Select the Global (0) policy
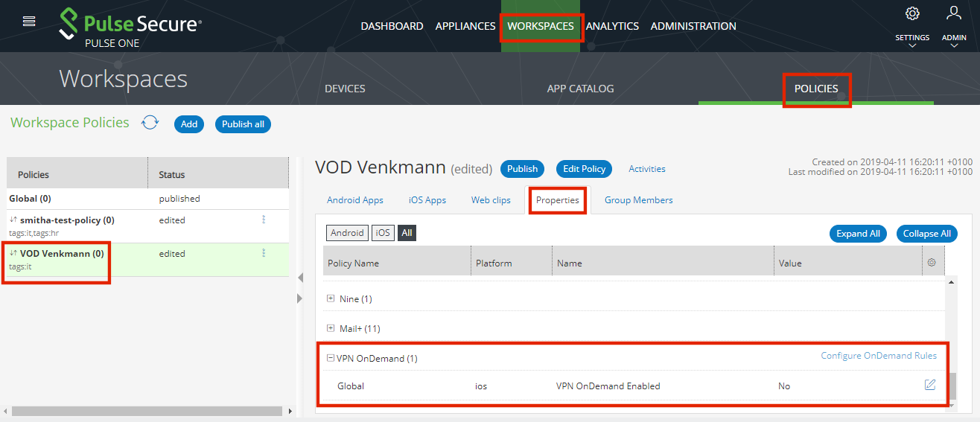This screenshot has width=980, height=422. (x=31, y=199)
